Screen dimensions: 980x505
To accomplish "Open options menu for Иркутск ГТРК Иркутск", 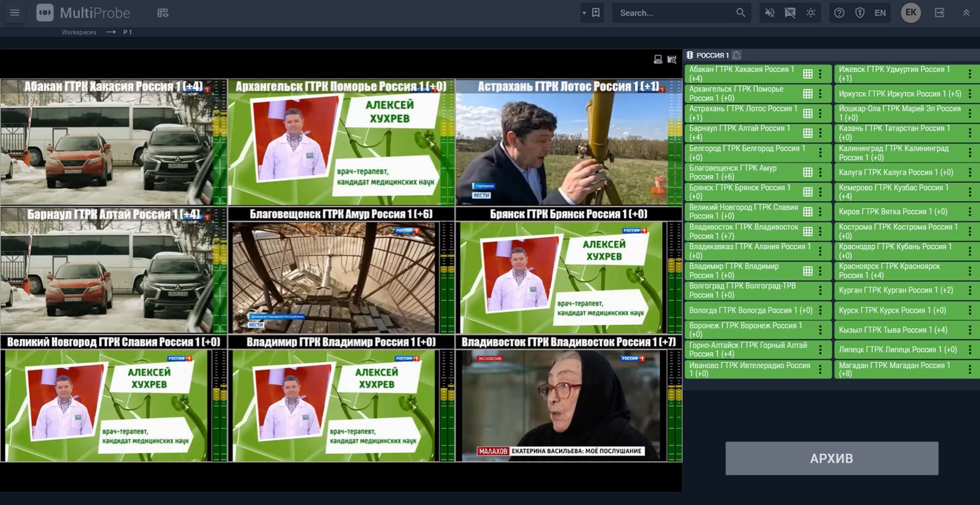I will point(970,93).
